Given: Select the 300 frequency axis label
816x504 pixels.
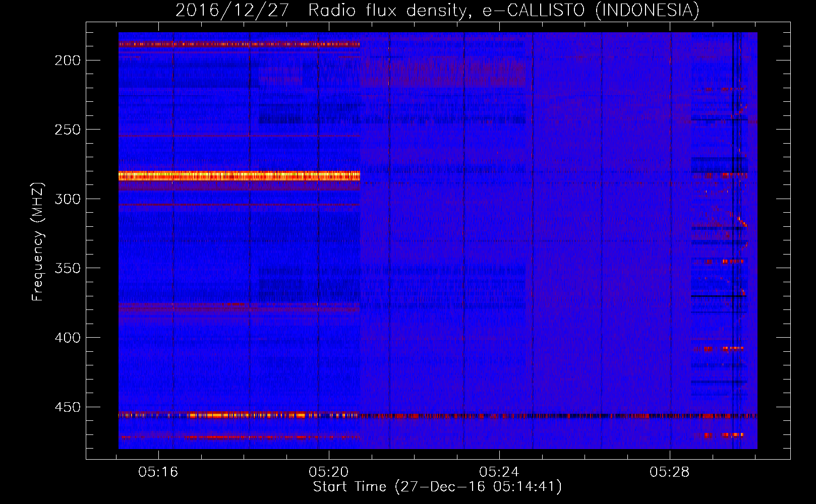Looking at the screenshot, I should (x=67, y=199).
